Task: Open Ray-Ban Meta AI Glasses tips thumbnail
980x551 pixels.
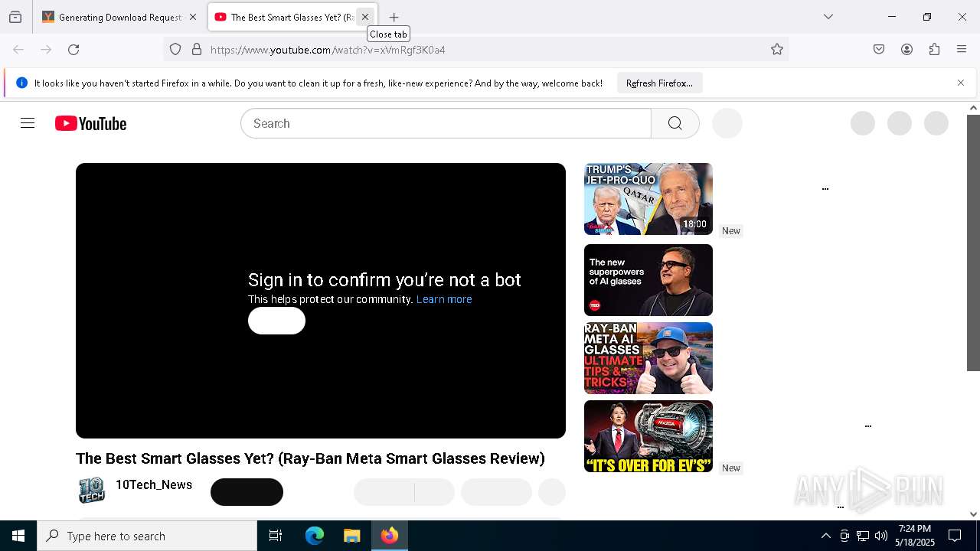Action: click(x=648, y=358)
